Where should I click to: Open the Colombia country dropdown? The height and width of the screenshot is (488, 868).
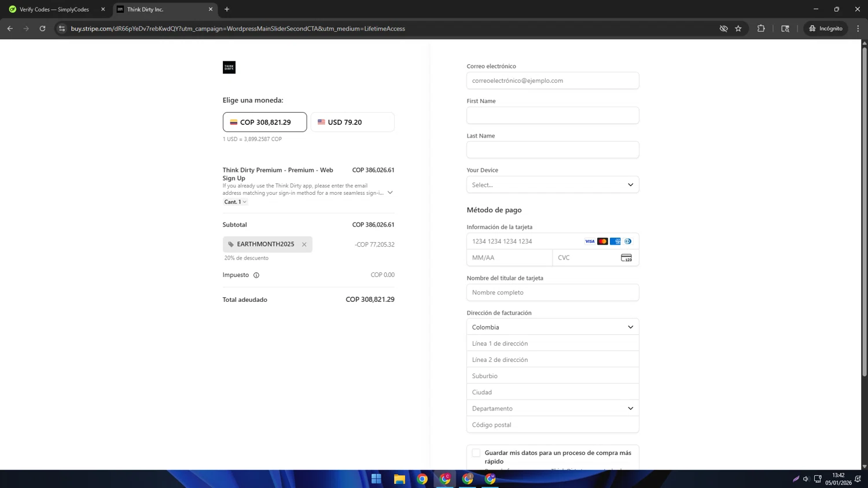pyautogui.click(x=553, y=327)
